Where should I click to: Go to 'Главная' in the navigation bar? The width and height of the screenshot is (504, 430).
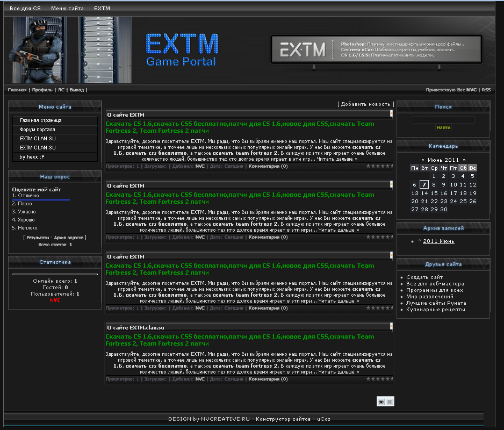[17, 90]
